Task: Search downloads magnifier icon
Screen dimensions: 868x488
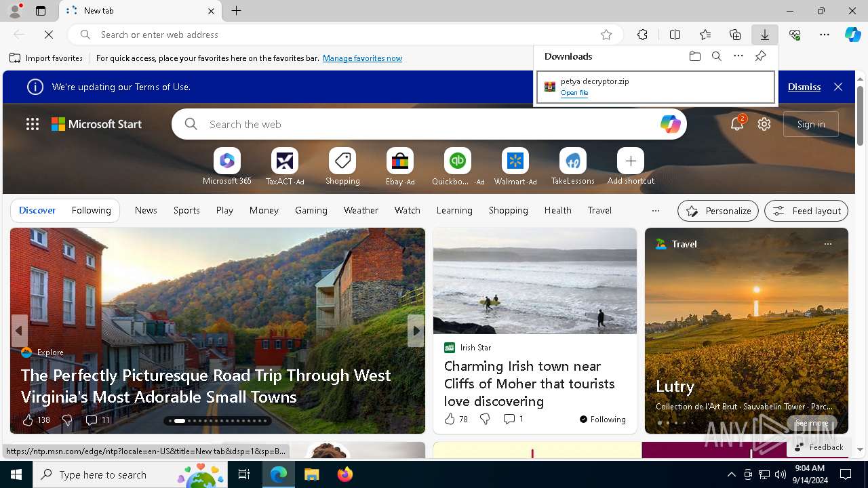Action: coord(716,56)
